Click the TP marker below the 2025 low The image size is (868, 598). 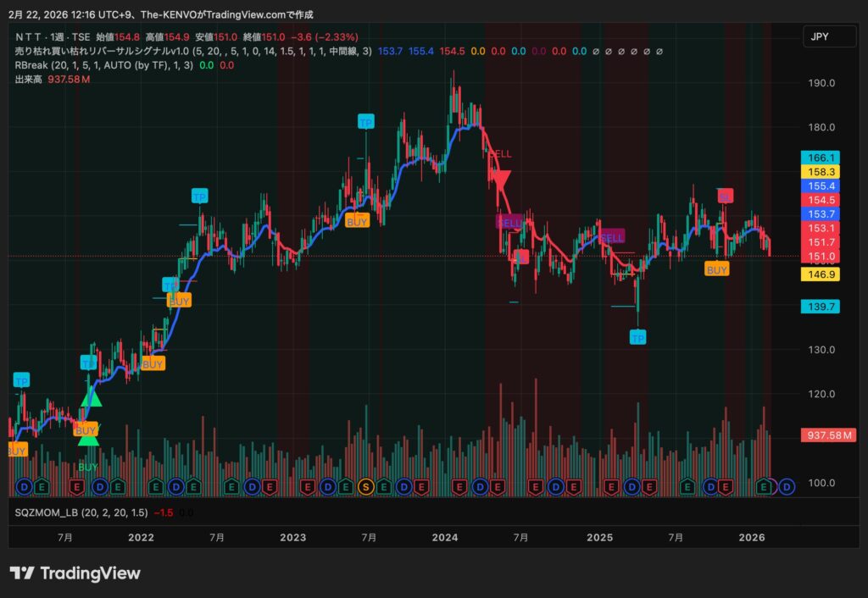[637, 337]
